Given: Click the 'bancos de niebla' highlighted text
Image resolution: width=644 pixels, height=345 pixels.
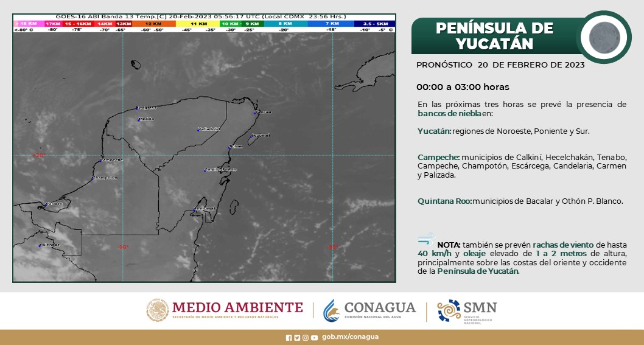Looking at the screenshot, I should 449,114.
